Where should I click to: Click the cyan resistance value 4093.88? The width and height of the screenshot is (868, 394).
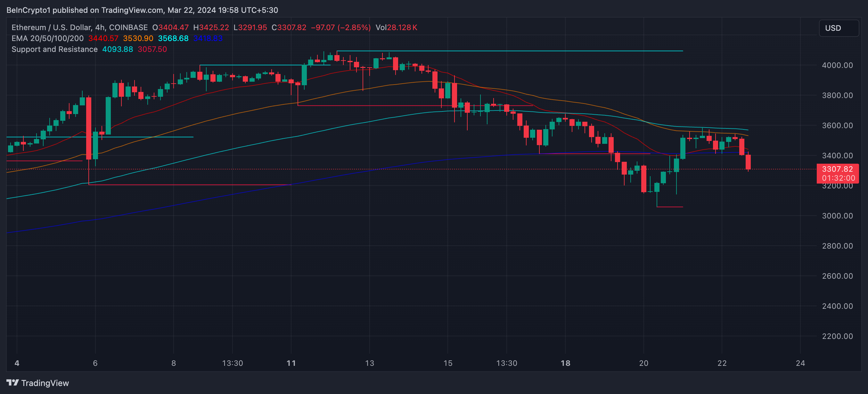117,49
